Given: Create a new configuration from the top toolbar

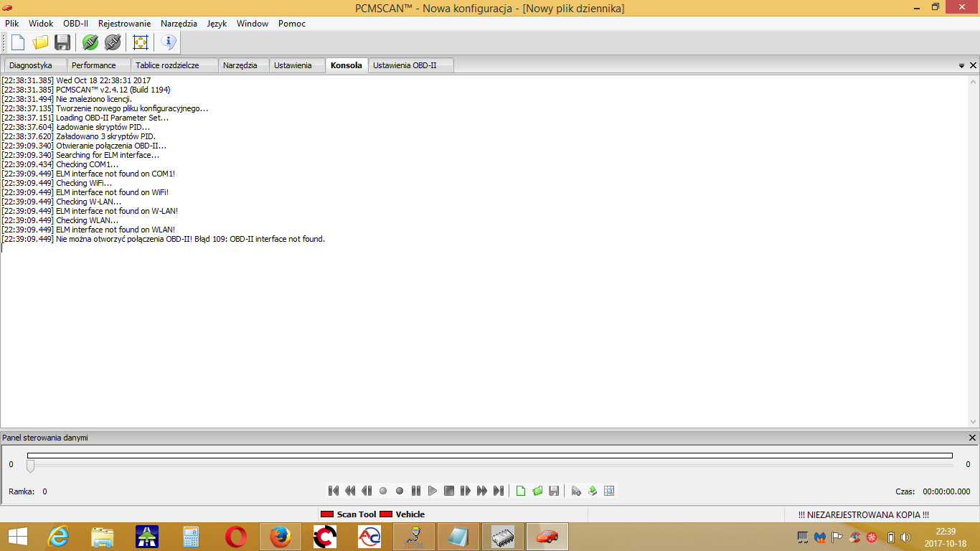Looking at the screenshot, I should [18, 42].
